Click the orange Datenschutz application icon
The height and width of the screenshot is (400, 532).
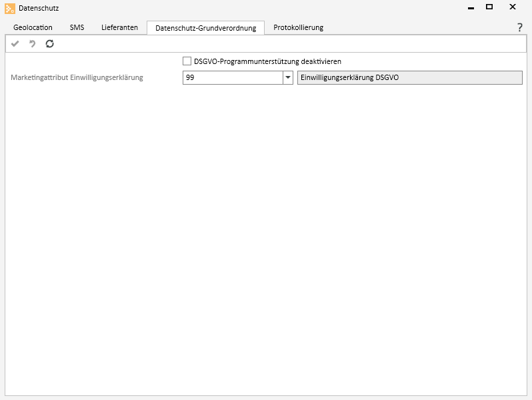click(x=10, y=8)
